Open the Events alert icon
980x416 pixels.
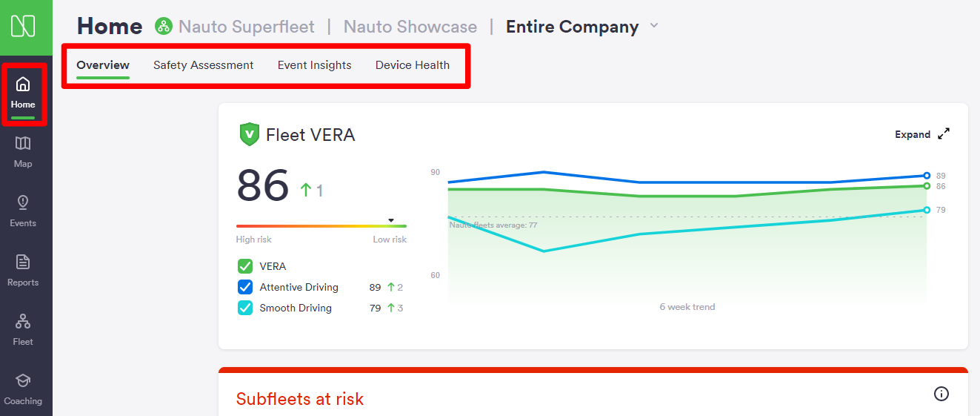click(x=23, y=202)
